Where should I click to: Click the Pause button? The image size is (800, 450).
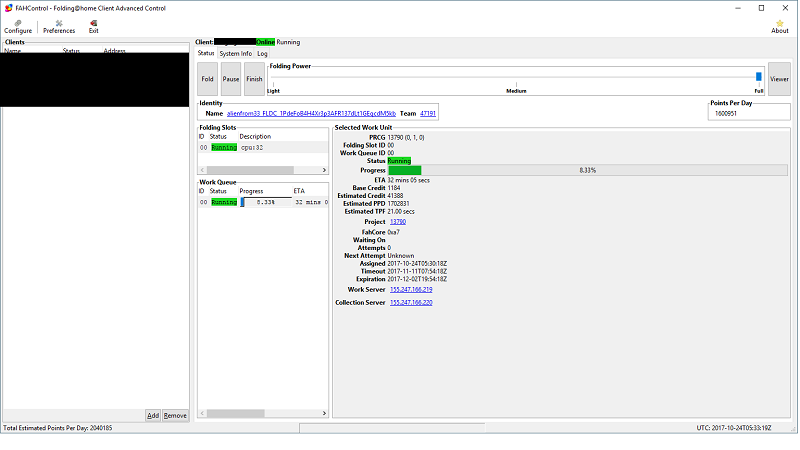click(x=231, y=79)
